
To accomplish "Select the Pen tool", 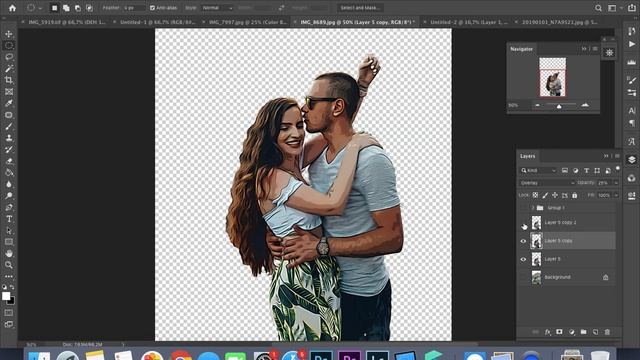I will pos(9,207).
